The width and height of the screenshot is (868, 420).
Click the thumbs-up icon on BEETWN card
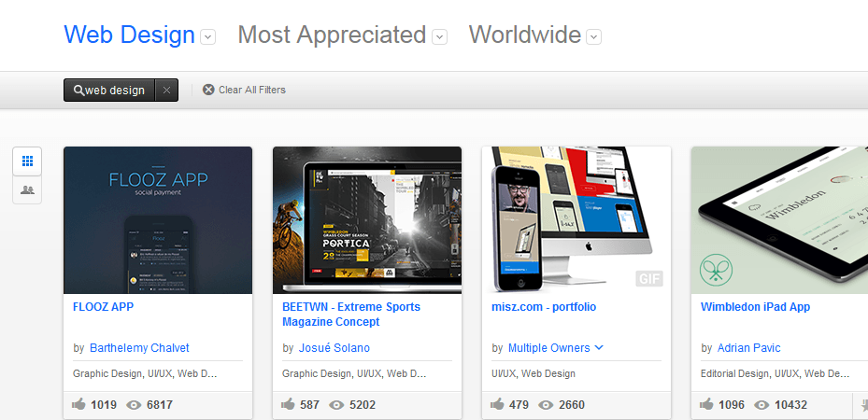(289, 404)
